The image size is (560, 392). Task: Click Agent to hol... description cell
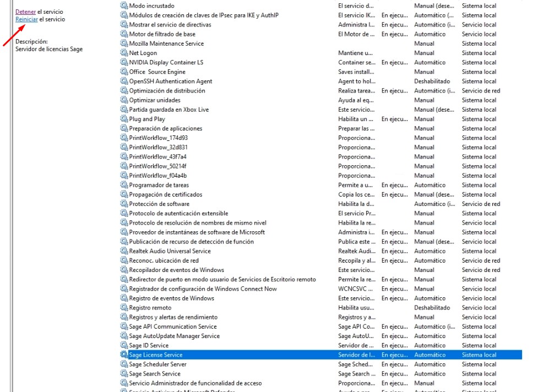[x=356, y=81]
